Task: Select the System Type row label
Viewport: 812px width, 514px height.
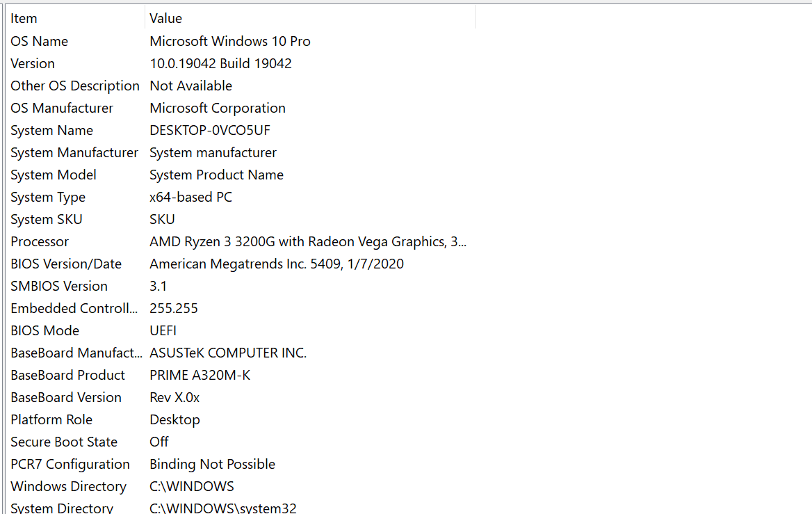Action: click(48, 198)
